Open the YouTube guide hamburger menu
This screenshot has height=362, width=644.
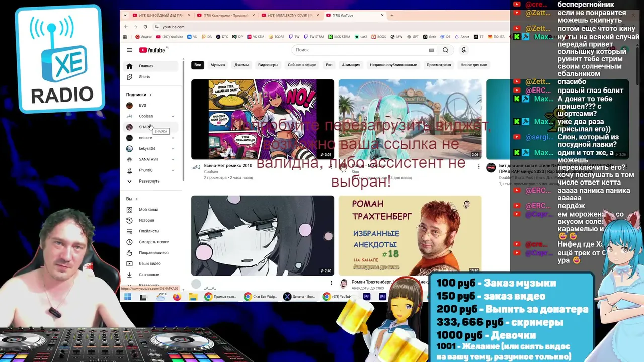point(129,50)
